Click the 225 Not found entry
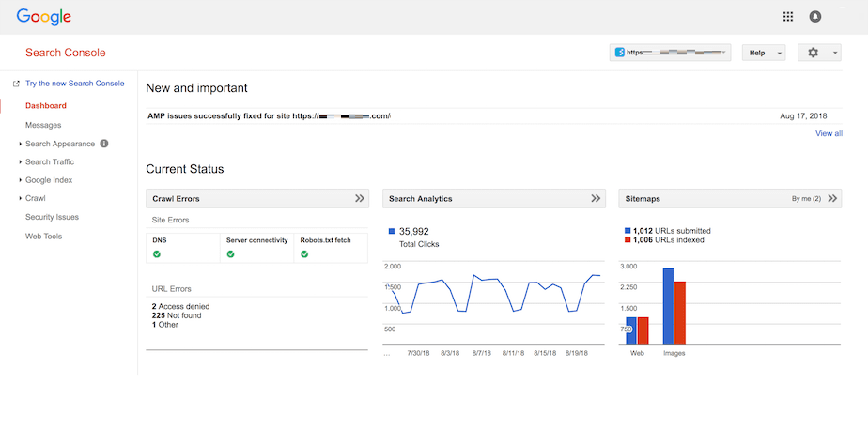 click(x=177, y=315)
